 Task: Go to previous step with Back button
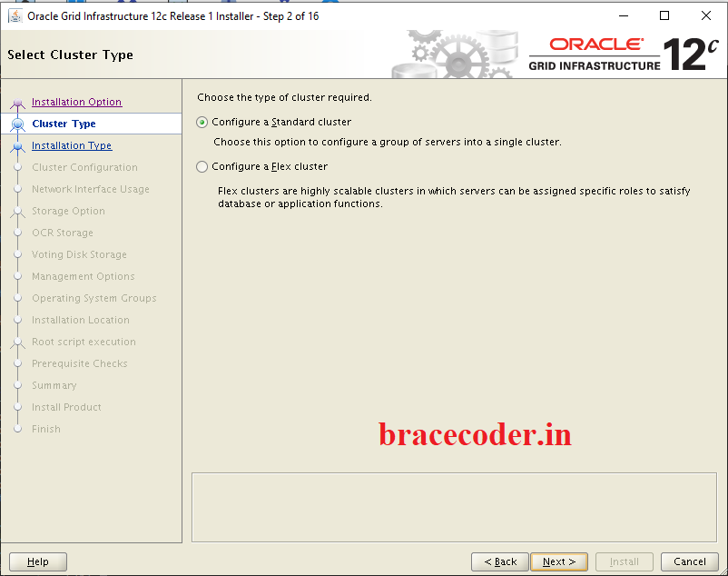[500, 561]
